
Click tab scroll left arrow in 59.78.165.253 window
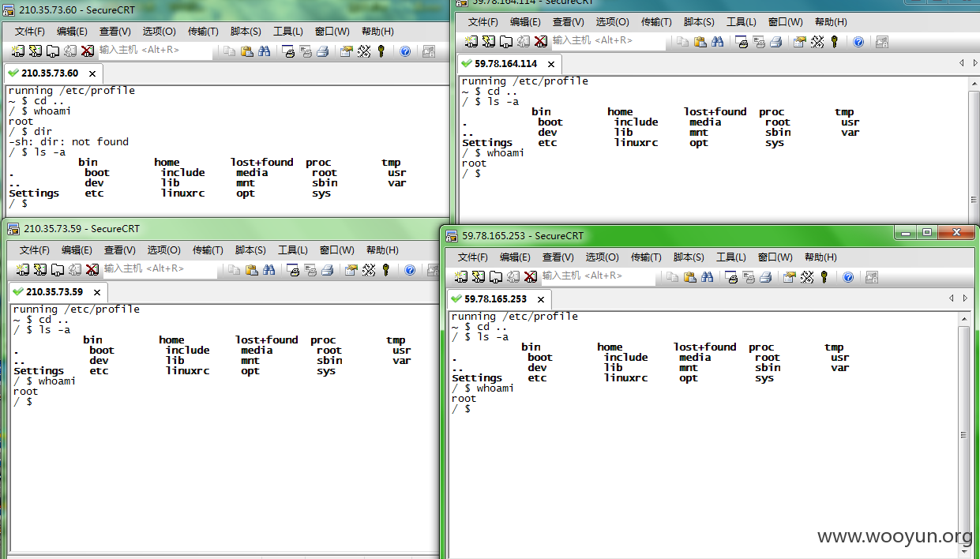(x=952, y=298)
